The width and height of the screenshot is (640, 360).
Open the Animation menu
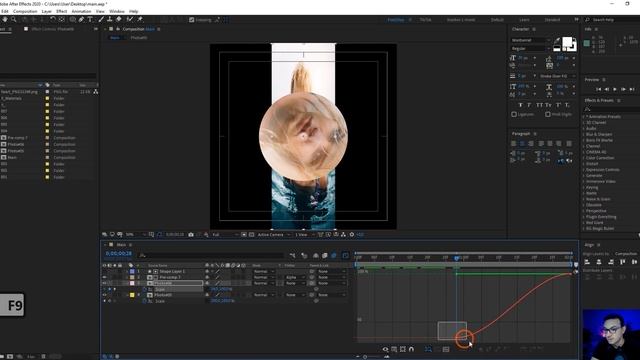[81, 11]
